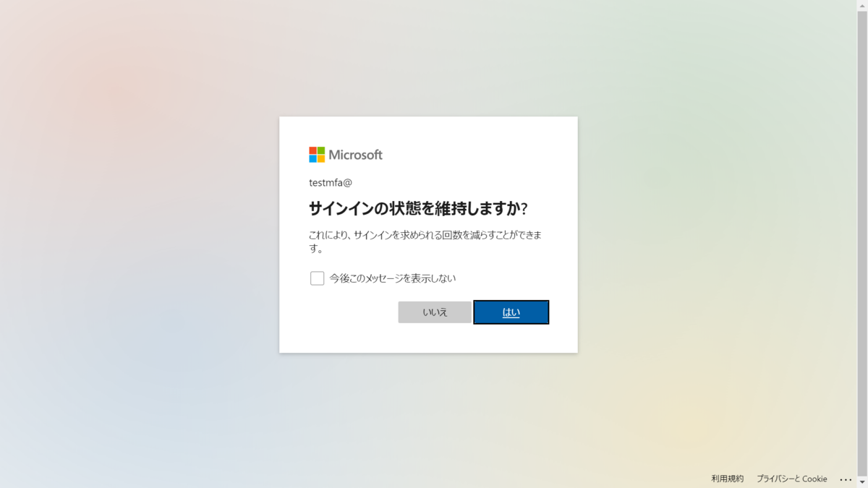Toggle via the 今後このメッセージを表示しない label text
The height and width of the screenshot is (488, 868).
point(393,278)
